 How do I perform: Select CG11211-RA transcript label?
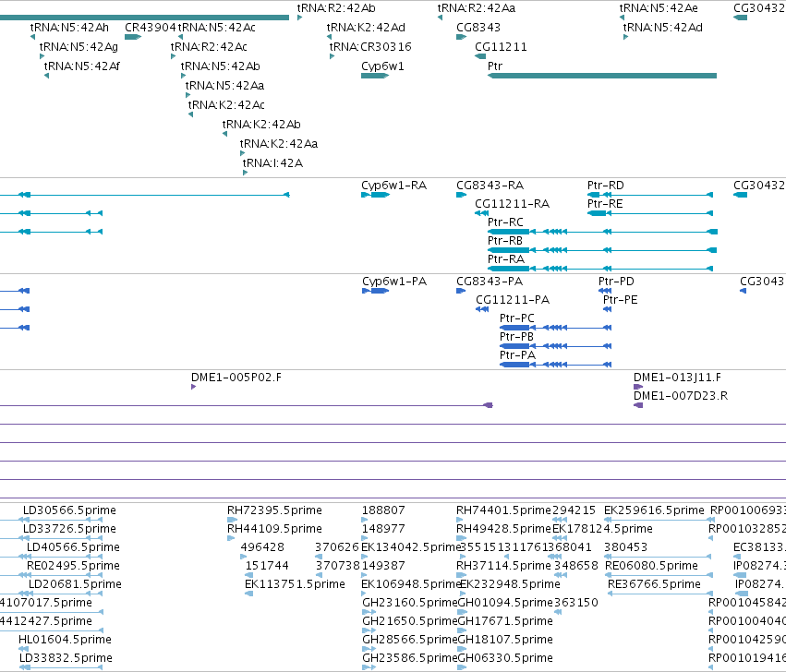pos(512,204)
